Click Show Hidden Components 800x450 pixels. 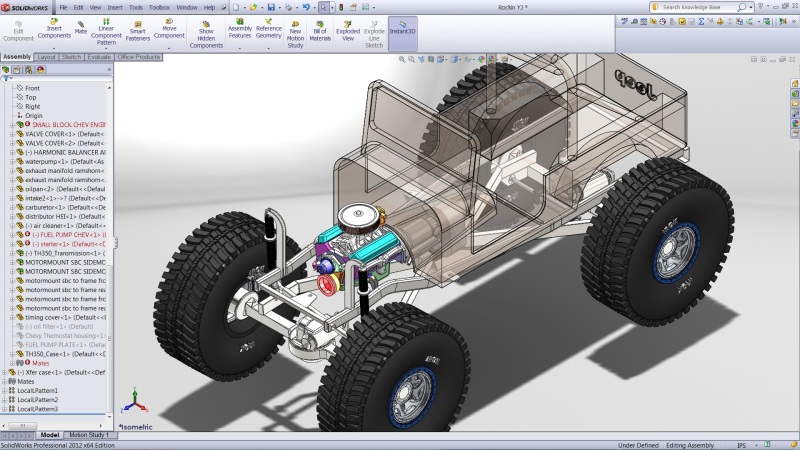coord(206,35)
